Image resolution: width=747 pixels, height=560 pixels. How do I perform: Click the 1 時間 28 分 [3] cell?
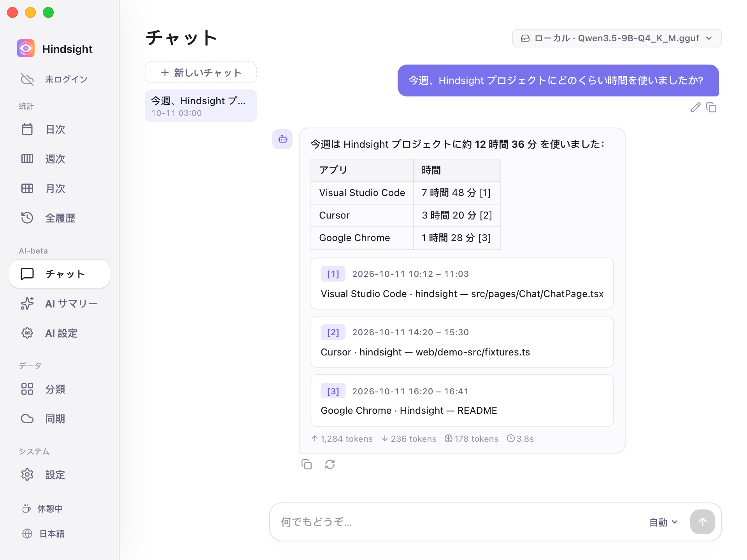(x=457, y=238)
